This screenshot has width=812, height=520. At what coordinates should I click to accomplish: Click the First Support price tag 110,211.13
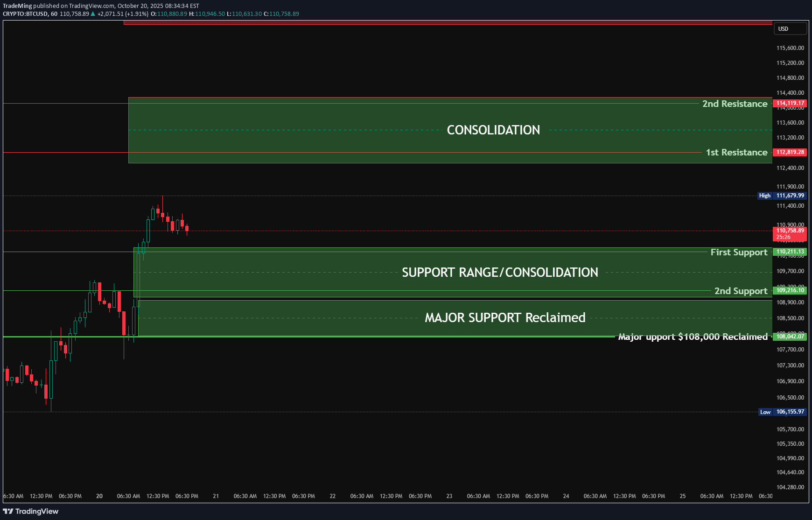(x=790, y=252)
